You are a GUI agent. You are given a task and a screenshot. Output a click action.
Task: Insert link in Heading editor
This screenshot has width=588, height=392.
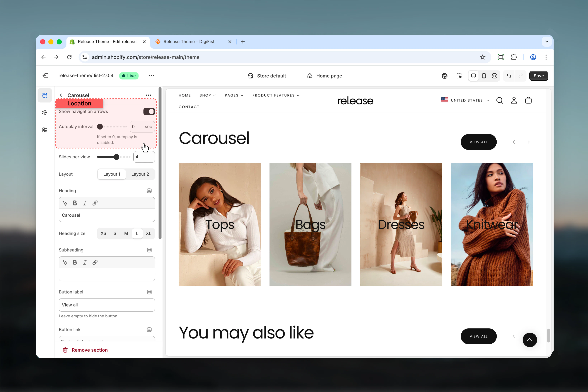95,203
